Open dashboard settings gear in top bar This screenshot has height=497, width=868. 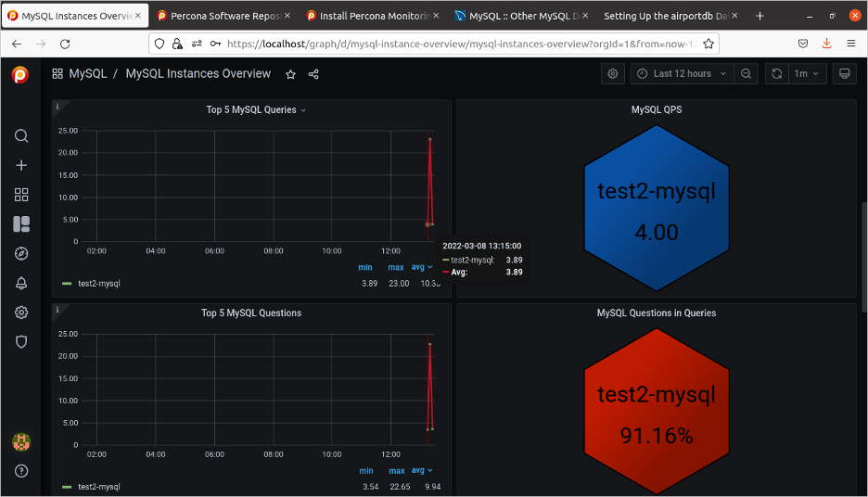[612, 73]
